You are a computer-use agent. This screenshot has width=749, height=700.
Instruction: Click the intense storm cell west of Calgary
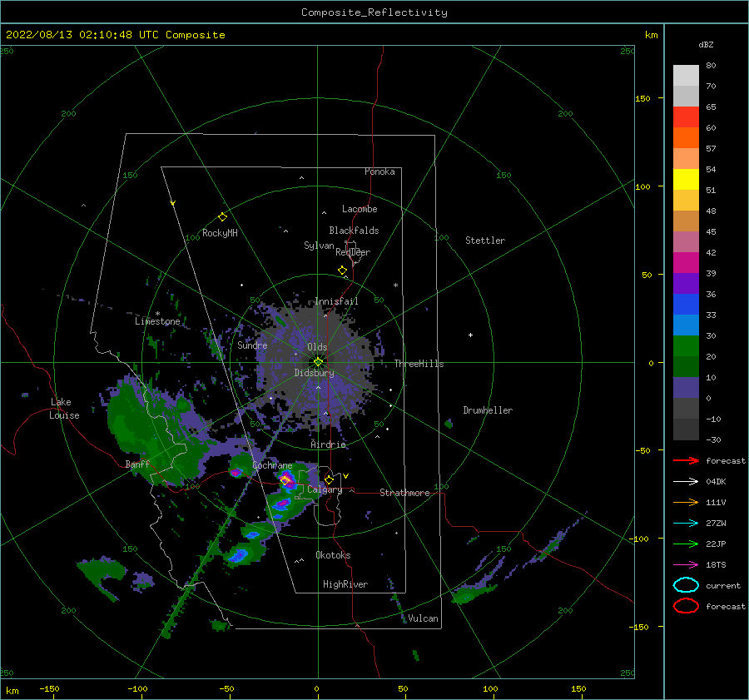coord(286,479)
